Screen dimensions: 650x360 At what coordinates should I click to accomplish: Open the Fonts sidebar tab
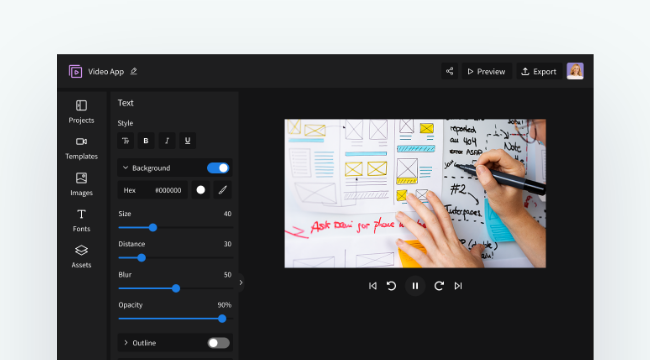(x=81, y=221)
